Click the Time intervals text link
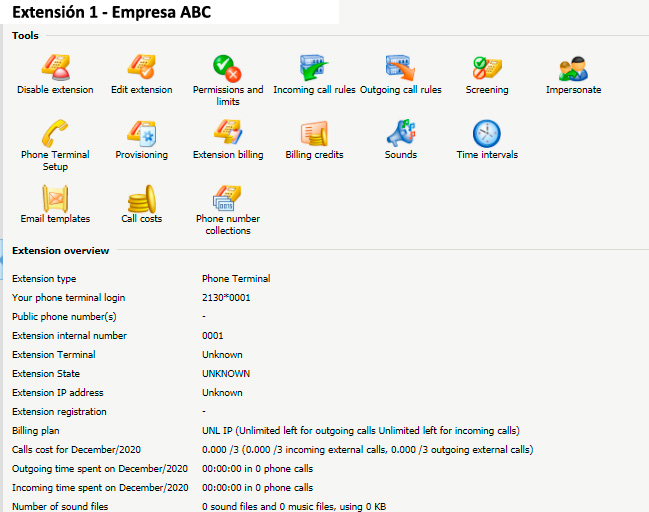This screenshot has height=512, width=649. 487,155
